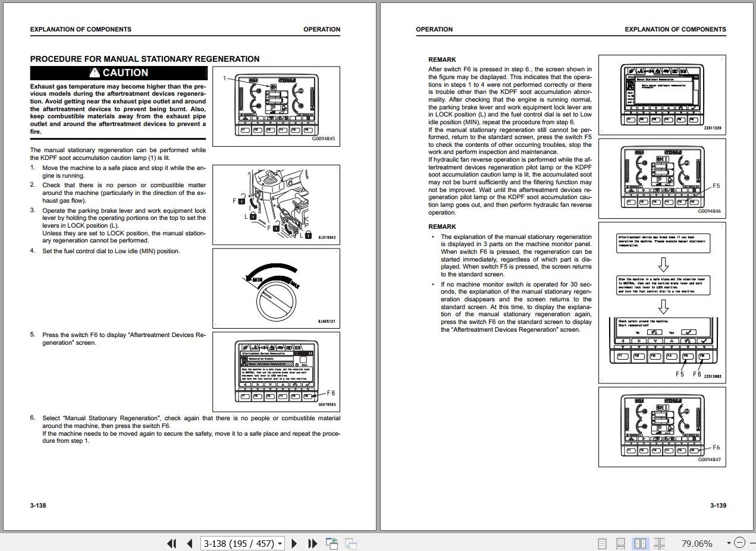Click step 4 text about fuel control dial

coord(111,251)
